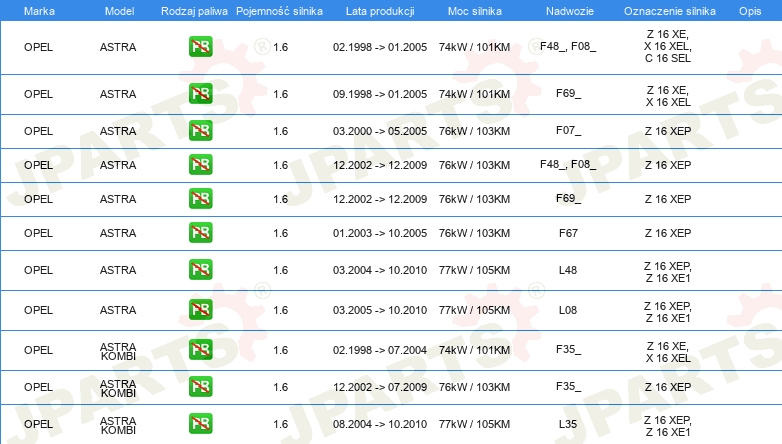Click the 1.6 capacity in the L48 row
The image size is (782, 444).
coord(280,270)
